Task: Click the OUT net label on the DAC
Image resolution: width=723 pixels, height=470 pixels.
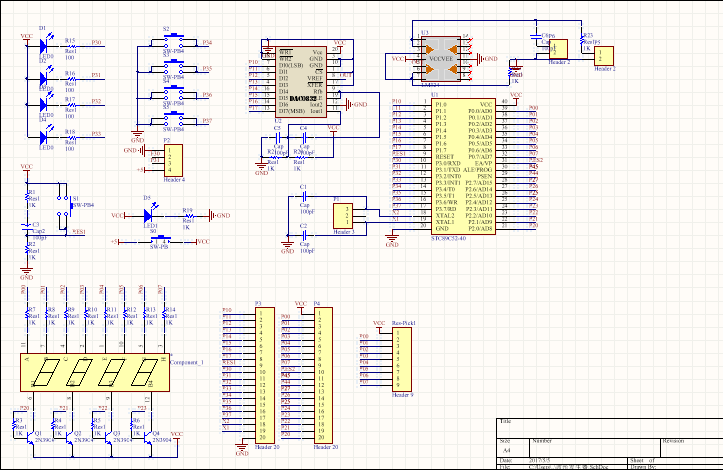Action: pos(346,75)
